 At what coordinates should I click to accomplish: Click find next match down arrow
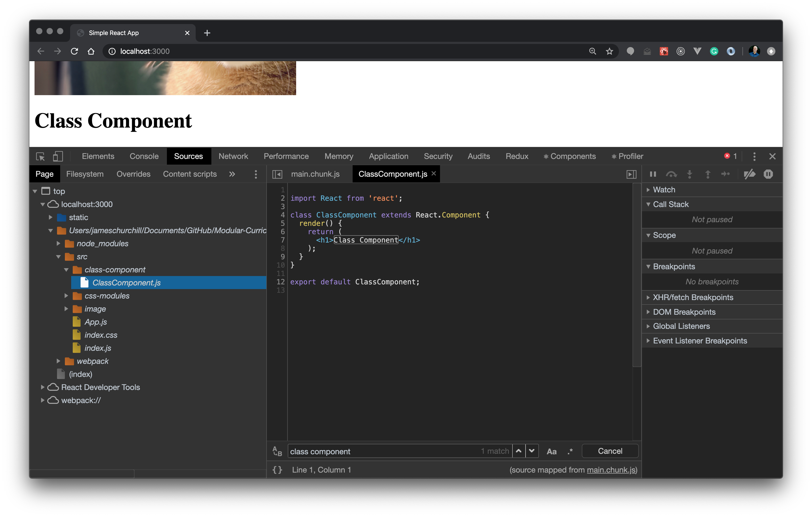point(532,451)
